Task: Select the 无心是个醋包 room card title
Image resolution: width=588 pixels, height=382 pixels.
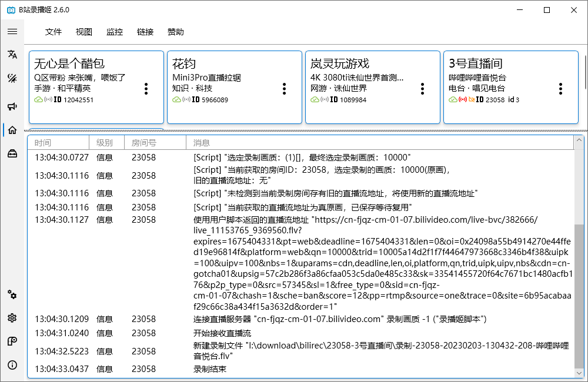Action: [x=69, y=63]
